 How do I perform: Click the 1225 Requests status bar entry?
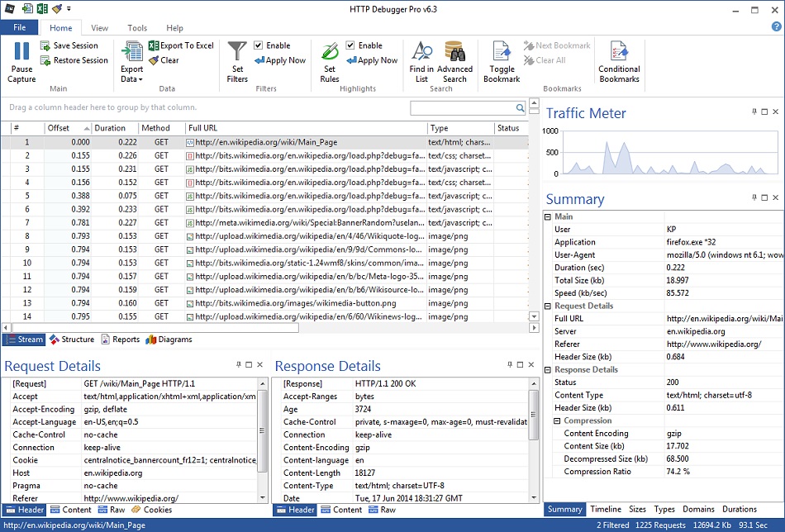660,525
